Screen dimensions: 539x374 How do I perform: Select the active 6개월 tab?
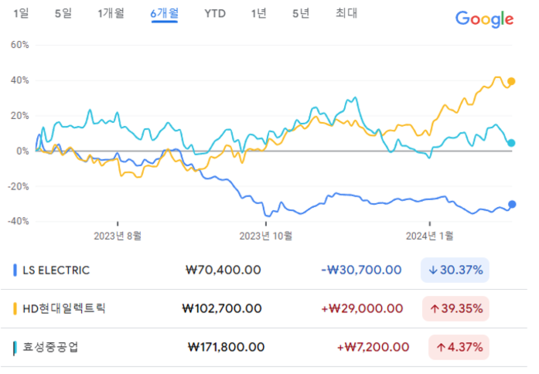[x=164, y=14]
